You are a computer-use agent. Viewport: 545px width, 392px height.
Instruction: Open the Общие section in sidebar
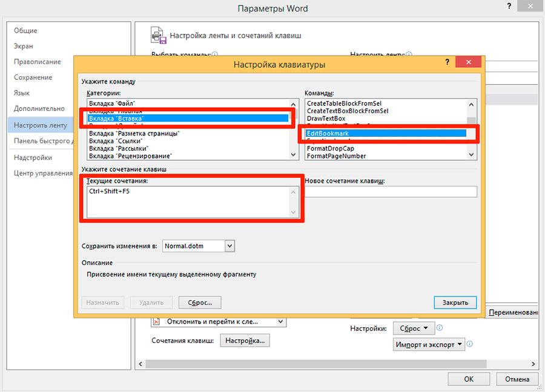[26, 30]
